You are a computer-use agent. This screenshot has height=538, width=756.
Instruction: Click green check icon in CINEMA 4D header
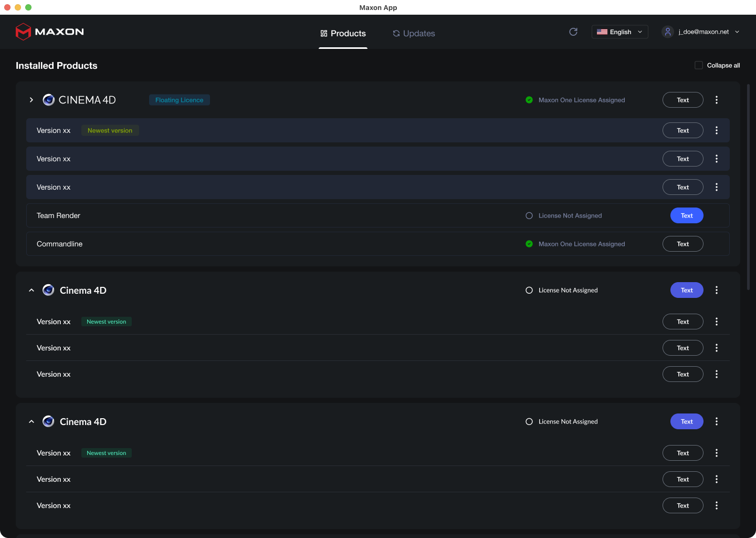click(529, 100)
